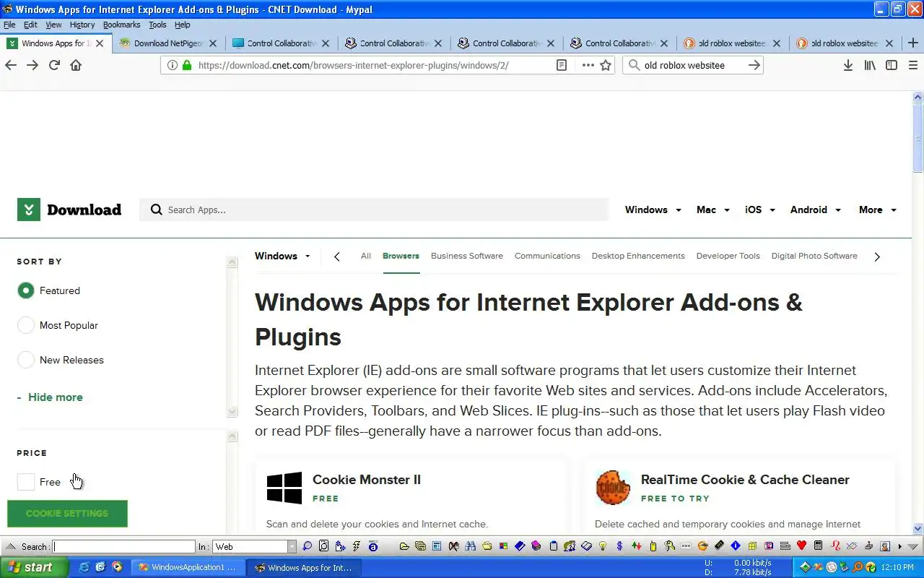Click the lightbulb icon in bottom toolbar
The height and width of the screenshot is (578, 924).
tap(602, 546)
